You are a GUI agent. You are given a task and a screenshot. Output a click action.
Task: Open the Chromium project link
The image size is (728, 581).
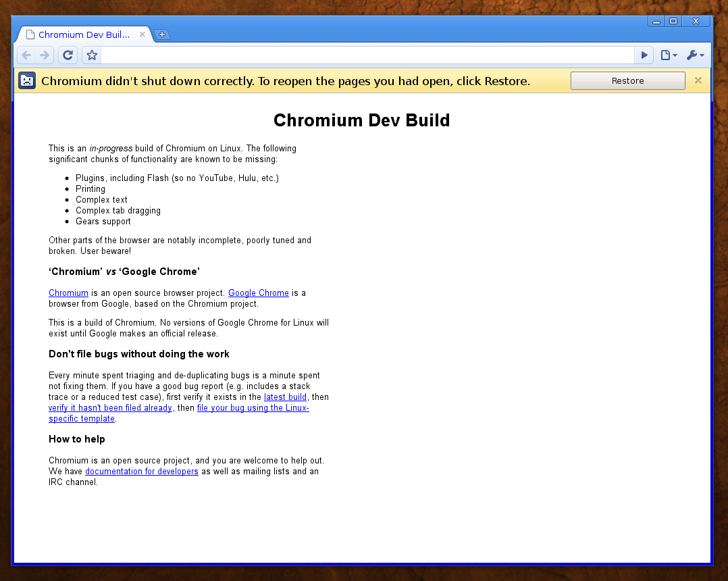(x=68, y=293)
